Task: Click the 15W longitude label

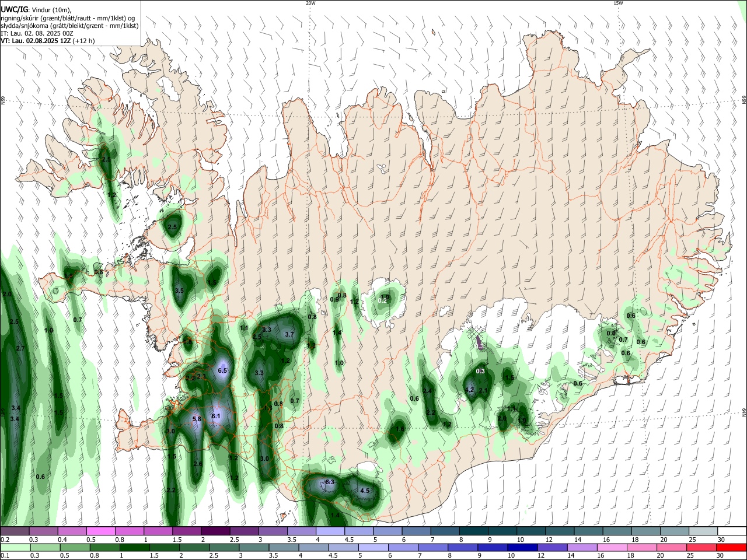Action: coord(618,3)
